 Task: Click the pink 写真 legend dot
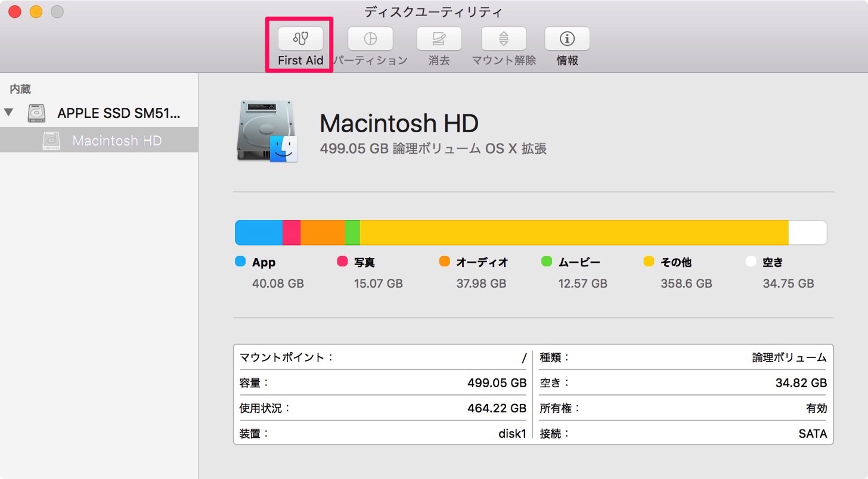pos(342,262)
